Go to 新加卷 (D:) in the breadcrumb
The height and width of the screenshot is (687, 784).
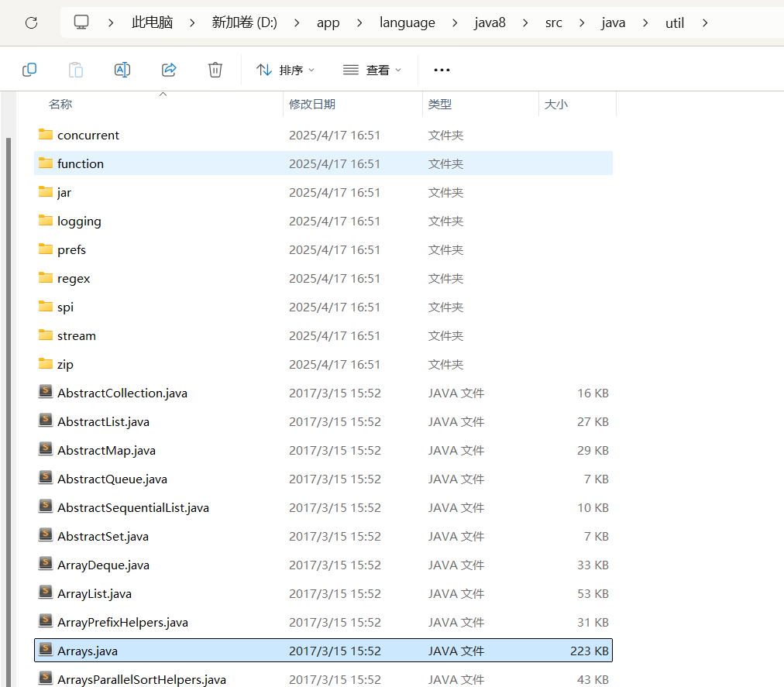245,22
